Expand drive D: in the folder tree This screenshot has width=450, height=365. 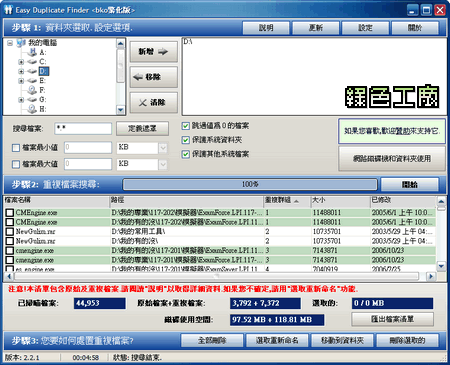click(21, 71)
